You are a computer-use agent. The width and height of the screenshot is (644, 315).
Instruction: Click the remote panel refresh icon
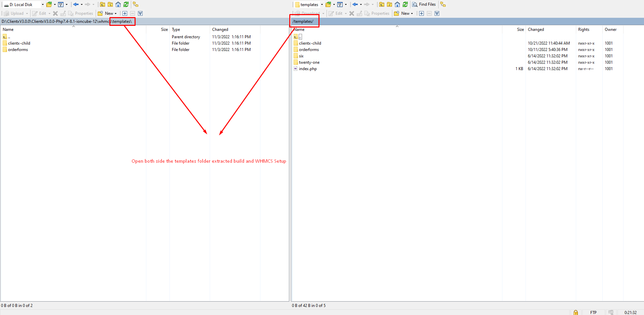point(405,4)
